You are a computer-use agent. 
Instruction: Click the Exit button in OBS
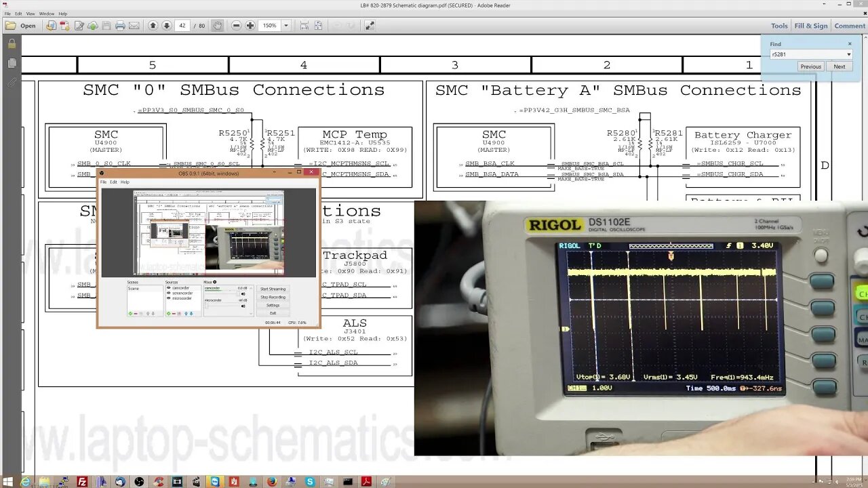click(273, 313)
